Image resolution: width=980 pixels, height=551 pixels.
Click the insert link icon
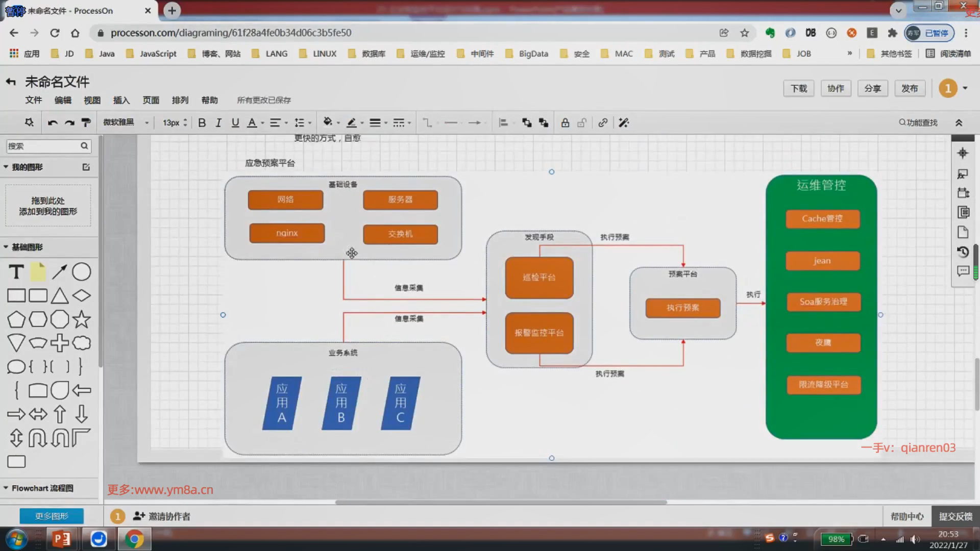tap(603, 122)
